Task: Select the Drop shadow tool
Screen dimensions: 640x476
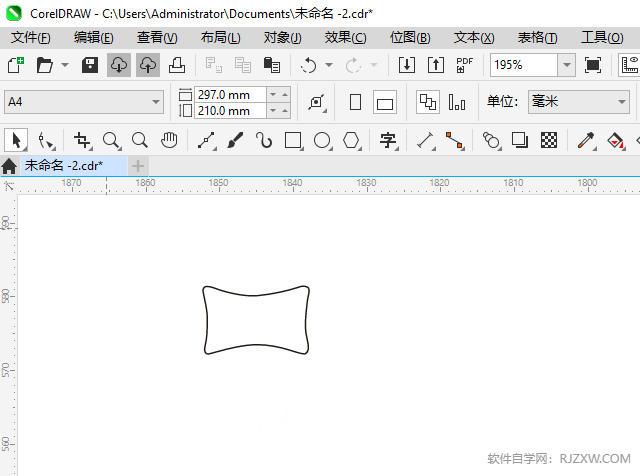Action: [520, 141]
